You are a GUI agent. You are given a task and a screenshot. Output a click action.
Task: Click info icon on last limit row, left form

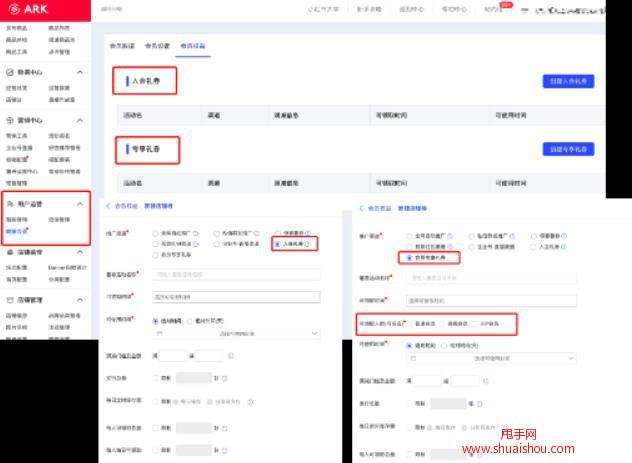(x=225, y=451)
